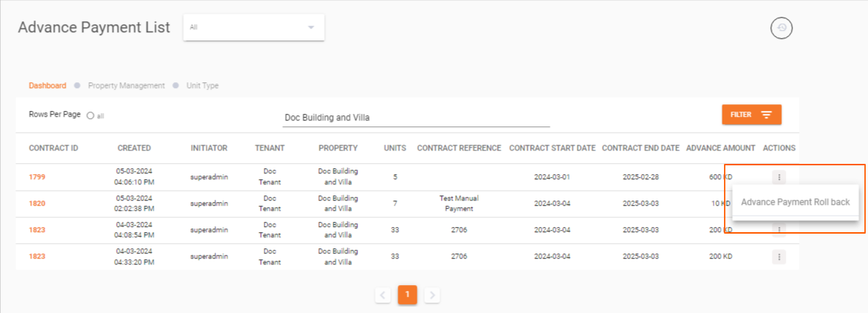868x313 pixels.
Task: Navigate to Dashboard breadcrumb
Action: point(47,85)
